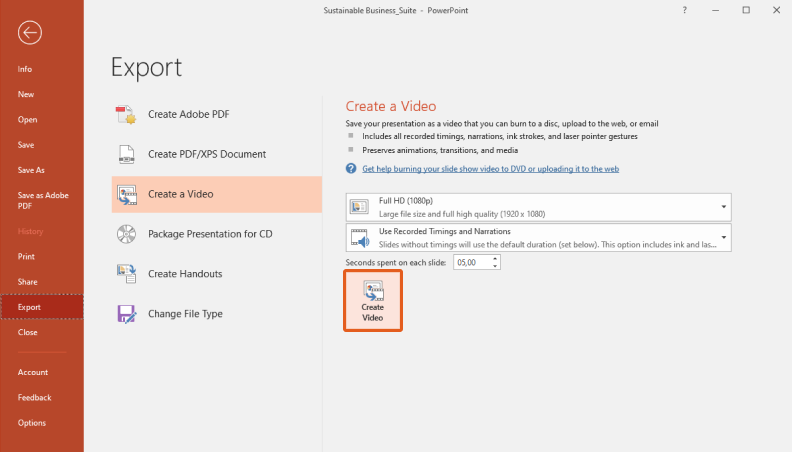Select the Export sidebar item

(42, 307)
